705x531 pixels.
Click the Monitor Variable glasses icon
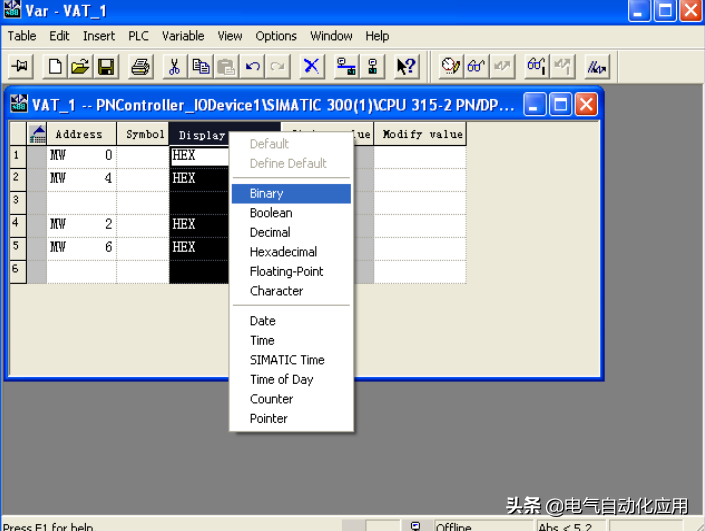click(x=477, y=67)
